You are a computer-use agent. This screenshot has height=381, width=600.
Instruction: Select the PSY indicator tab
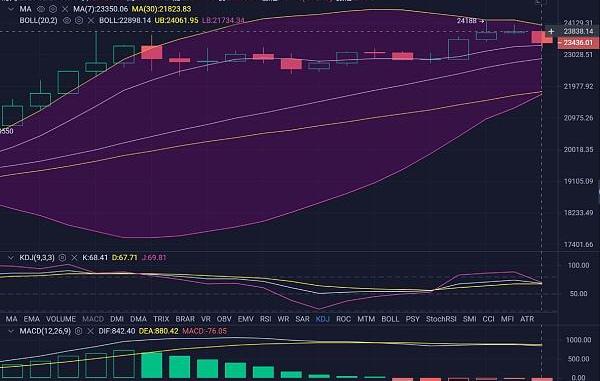click(412, 319)
